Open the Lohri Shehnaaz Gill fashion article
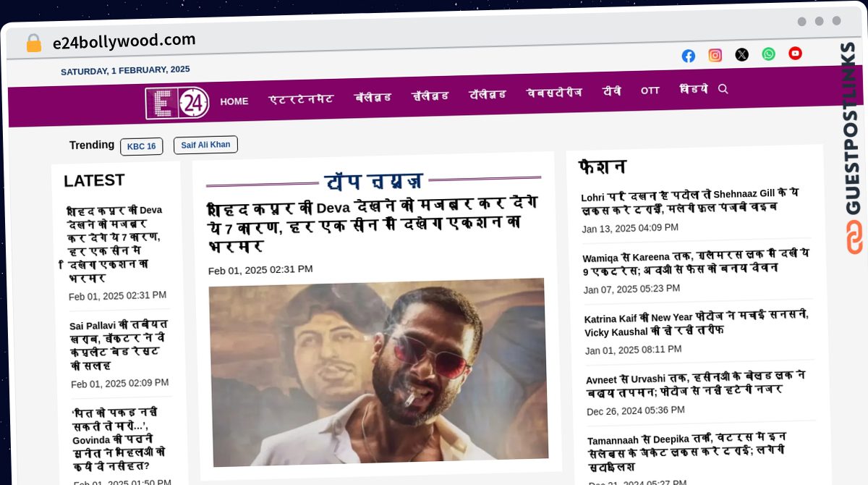Screen dimensions: 868x485 coord(691,201)
